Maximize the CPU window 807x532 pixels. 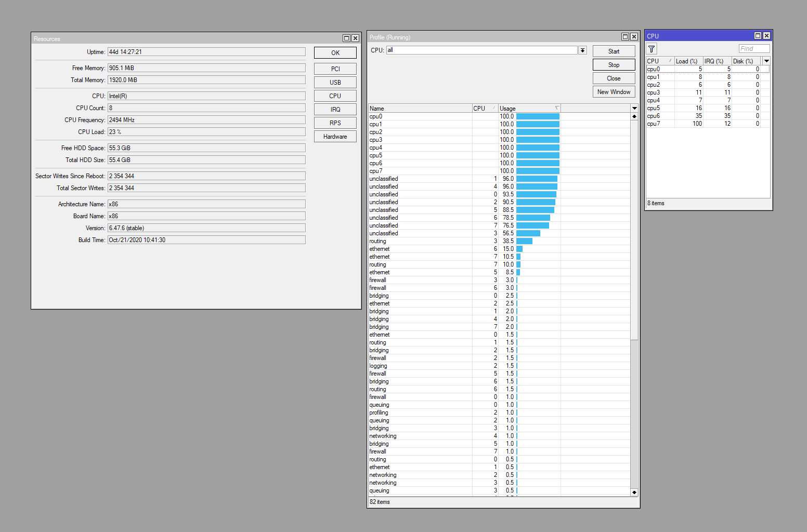click(x=758, y=36)
